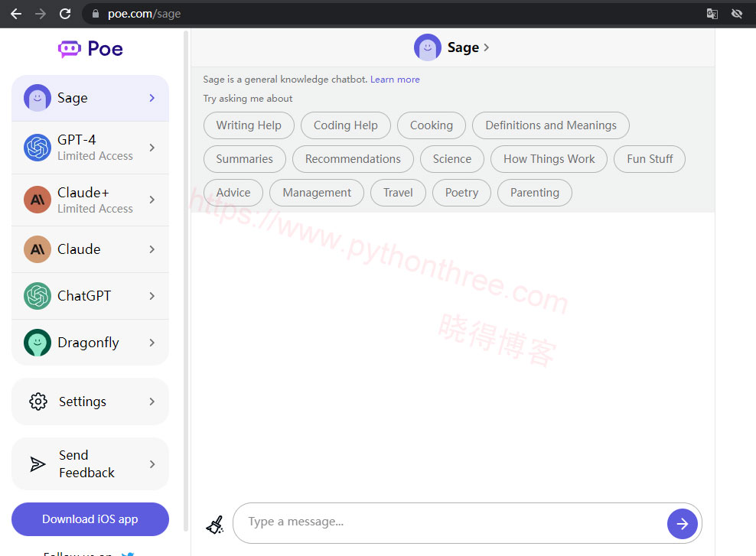Select the Cooking suggestion chip
The width and height of the screenshot is (756, 556).
(431, 125)
